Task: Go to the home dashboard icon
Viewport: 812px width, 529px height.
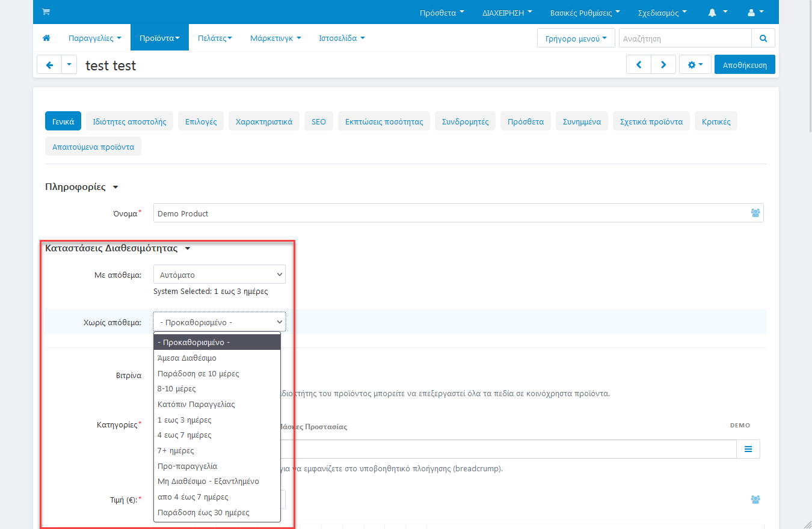Action: click(46, 38)
